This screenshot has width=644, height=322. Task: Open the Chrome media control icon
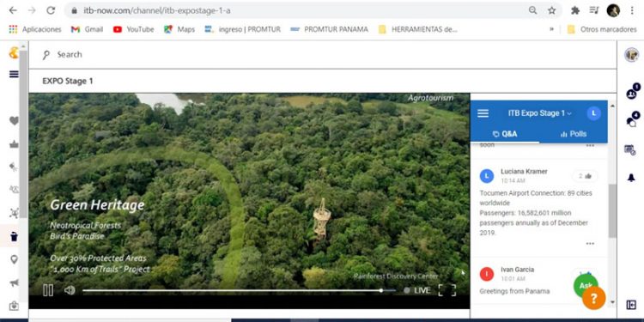point(594,10)
